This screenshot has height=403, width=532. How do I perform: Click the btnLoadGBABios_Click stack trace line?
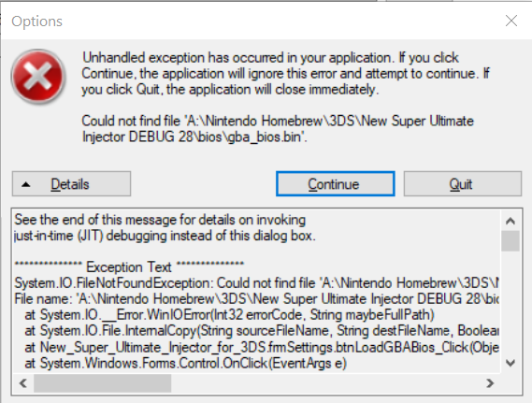tap(262, 348)
